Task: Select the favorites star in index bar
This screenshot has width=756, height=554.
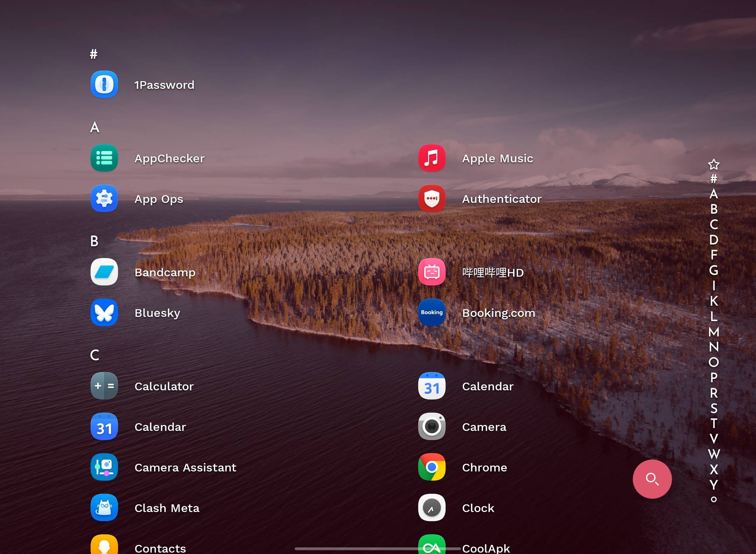Action: [x=714, y=164]
